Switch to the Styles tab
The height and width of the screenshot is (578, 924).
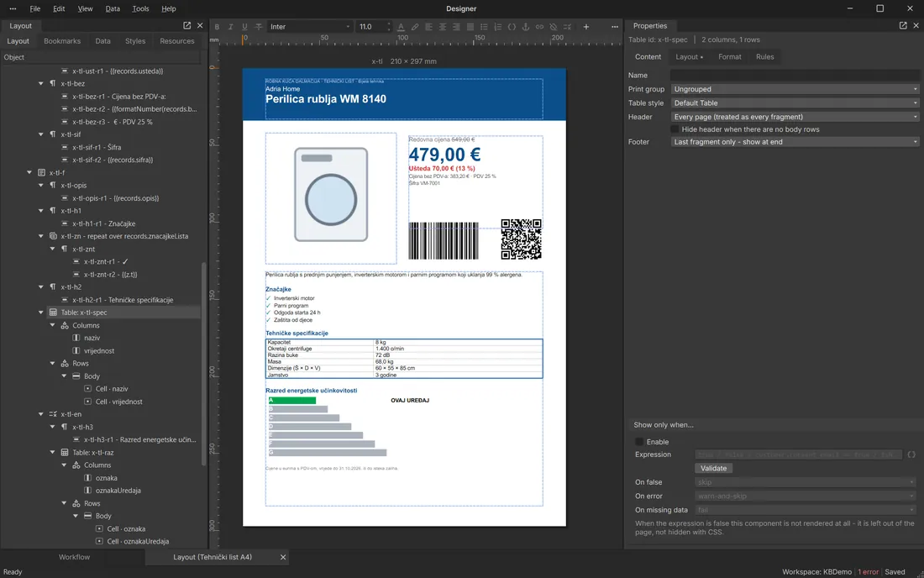click(135, 41)
